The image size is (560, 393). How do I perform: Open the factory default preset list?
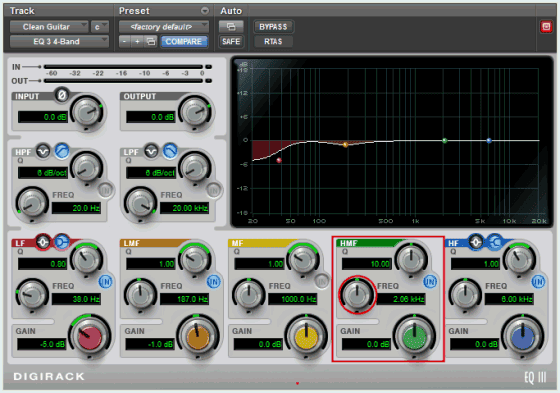click(164, 27)
